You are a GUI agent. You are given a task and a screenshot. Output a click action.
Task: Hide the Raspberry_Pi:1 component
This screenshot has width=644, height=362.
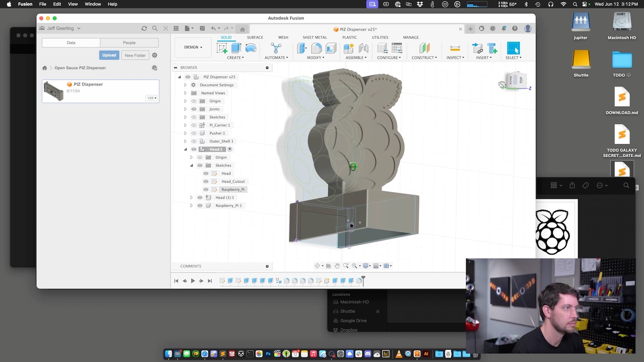[200, 205]
